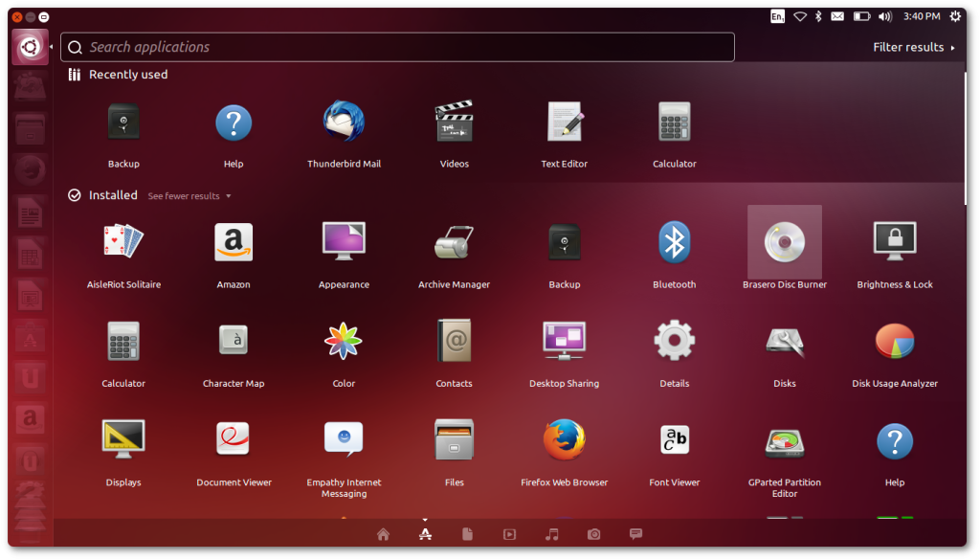Open the system gear session menu
The image size is (980, 560).
(x=956, y=17)
